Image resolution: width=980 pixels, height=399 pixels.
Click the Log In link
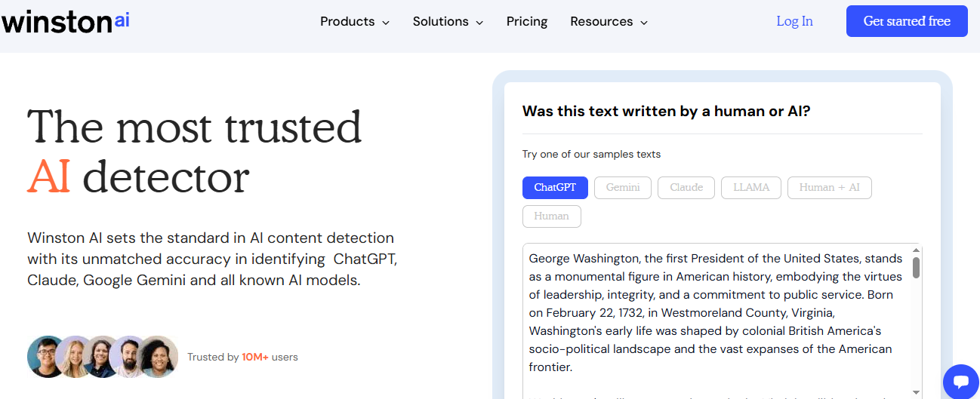pos(794,21)
